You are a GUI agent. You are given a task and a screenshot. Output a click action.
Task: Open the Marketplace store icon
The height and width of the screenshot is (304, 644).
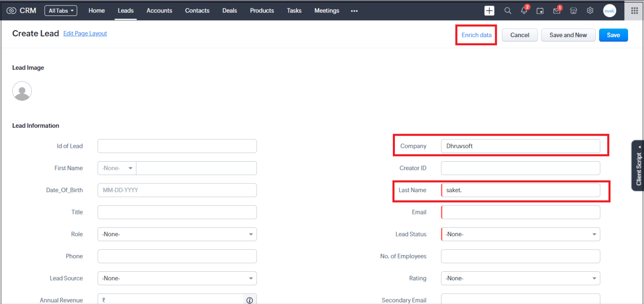pos(573,10)
